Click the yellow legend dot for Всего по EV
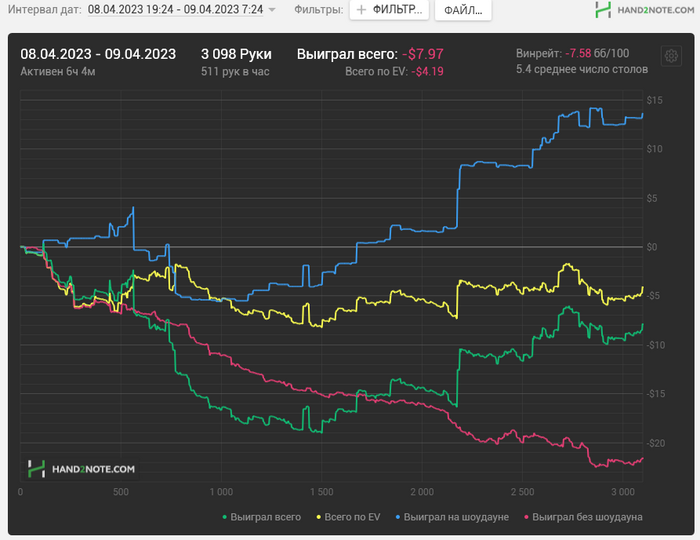 click(319, 517)
